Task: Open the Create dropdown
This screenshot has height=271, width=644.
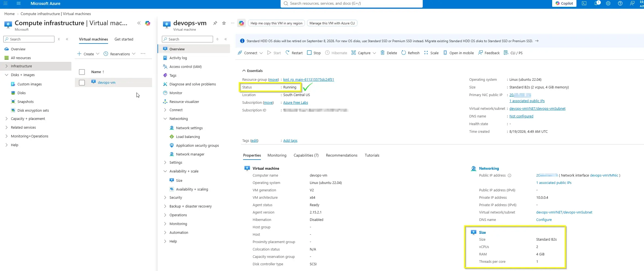Action: (88, 54)
